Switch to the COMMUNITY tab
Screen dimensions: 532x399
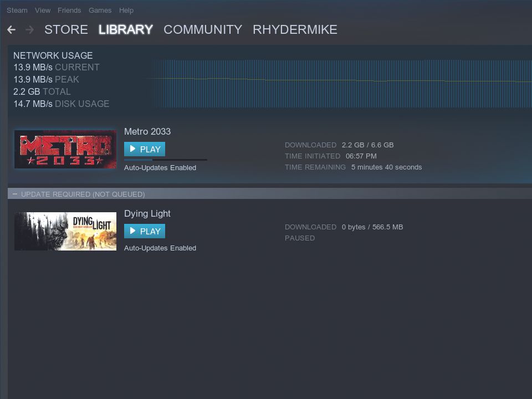[203, 29]
